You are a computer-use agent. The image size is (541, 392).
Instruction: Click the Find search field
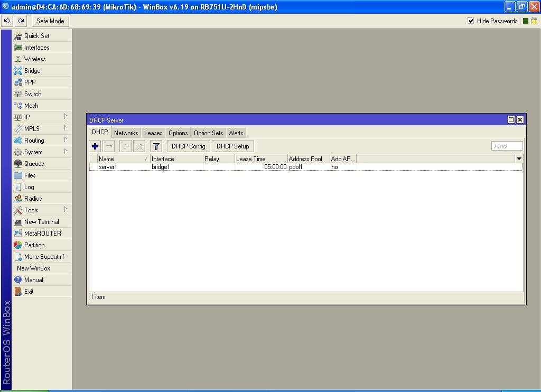point(507,146)
